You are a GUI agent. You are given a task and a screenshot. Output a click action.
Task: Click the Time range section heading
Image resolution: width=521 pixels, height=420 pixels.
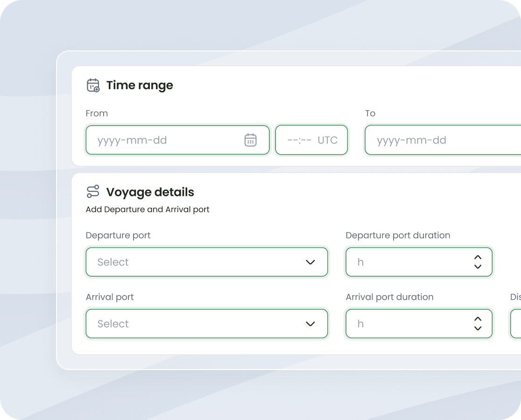pyautogui.click(x=140, y=85)
